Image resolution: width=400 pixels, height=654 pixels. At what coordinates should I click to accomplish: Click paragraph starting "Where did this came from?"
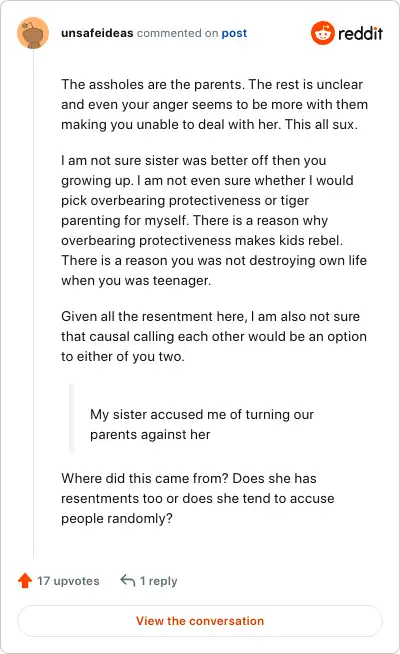(198, 498)
